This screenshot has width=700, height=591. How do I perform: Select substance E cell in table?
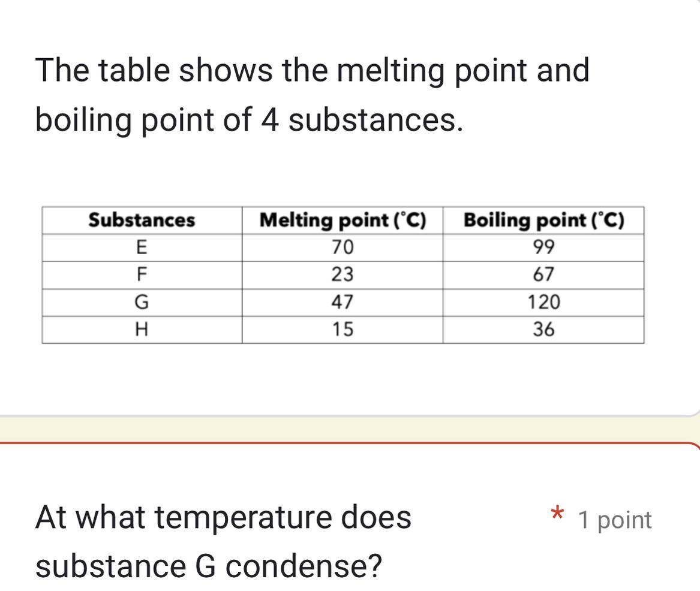(x=142, y=248)
